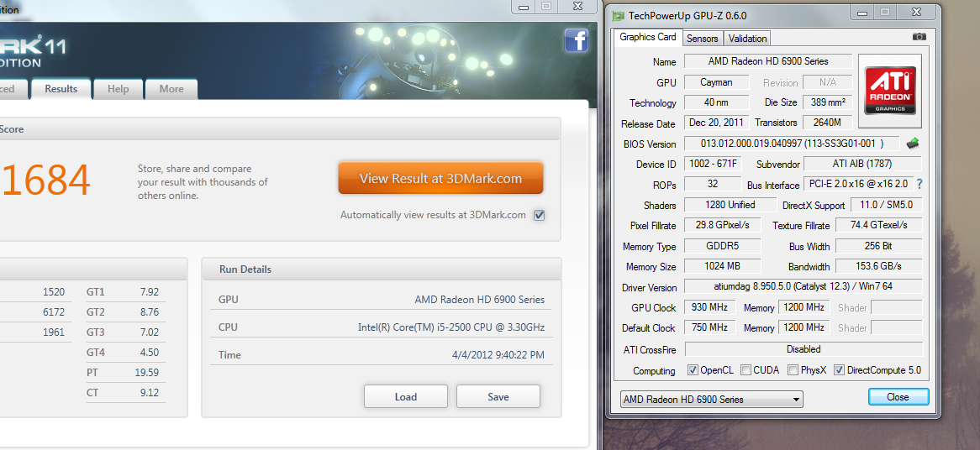Open the More tab in 3DMark

point(171,89)
